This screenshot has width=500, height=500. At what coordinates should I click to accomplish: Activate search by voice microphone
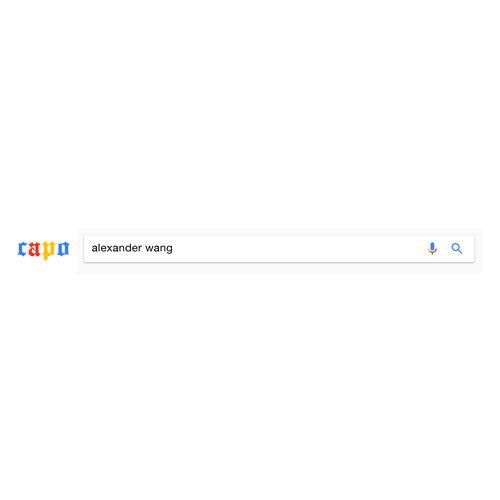pyautogui.click(x=432, y=248)
